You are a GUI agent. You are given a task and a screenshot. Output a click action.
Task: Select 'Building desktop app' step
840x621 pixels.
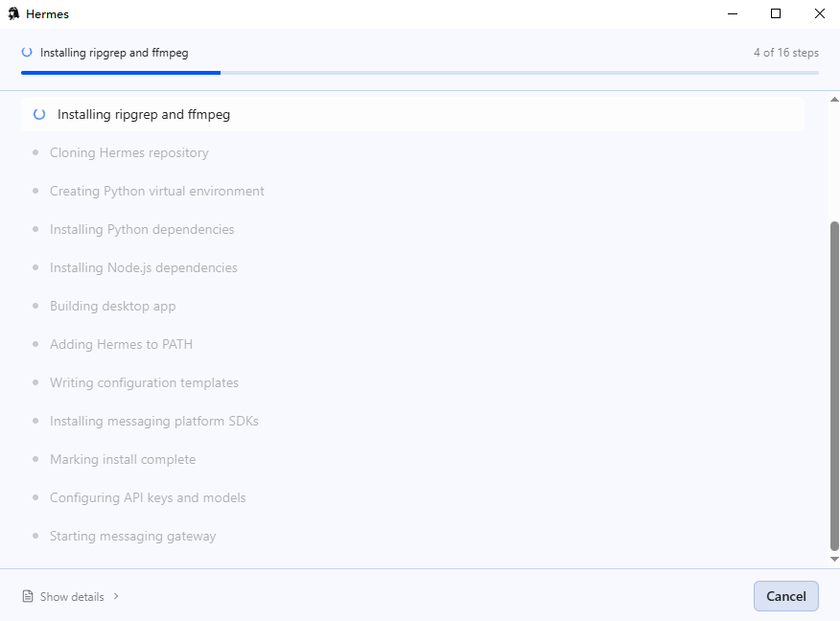click(x=112, y=307)
